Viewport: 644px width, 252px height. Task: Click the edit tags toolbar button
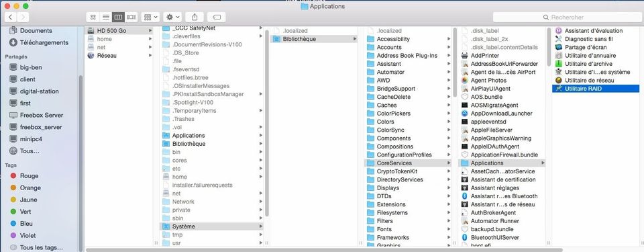[217, 17]
